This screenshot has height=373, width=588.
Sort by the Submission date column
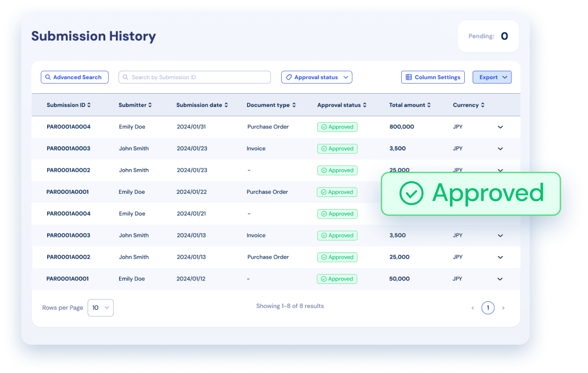202,105
